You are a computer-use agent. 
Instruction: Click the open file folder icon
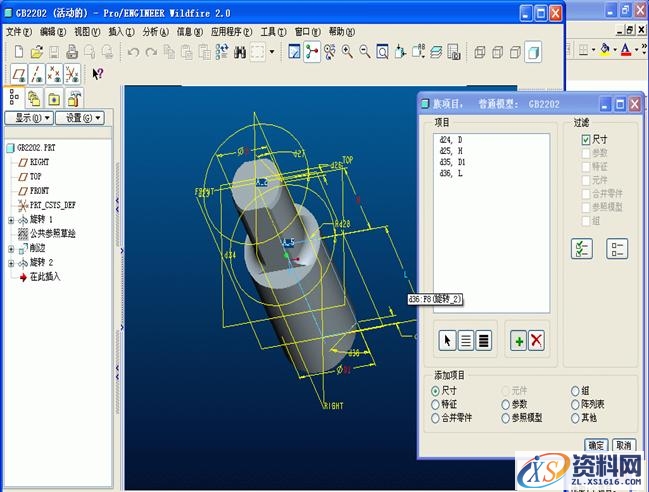click(36, 51)
